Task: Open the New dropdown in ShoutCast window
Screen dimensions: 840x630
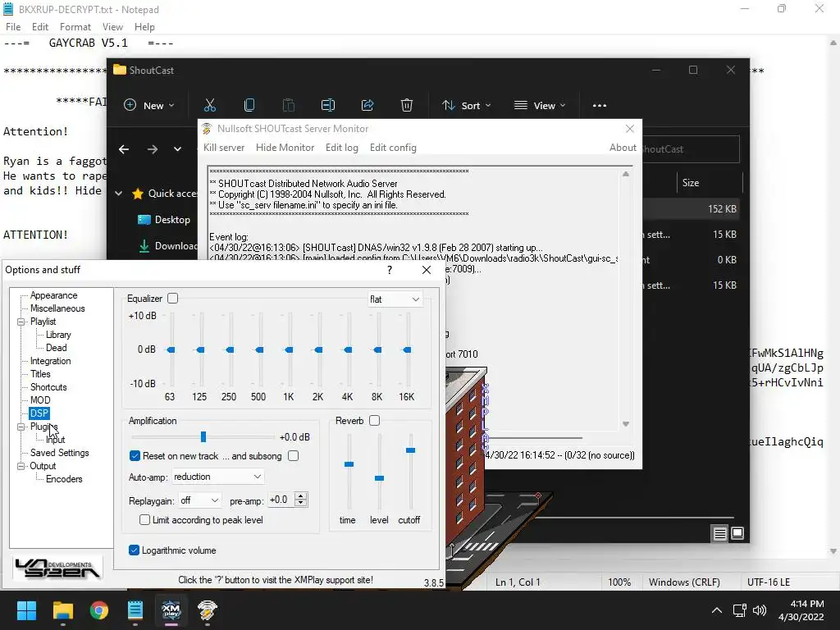Action: (149, 106)
